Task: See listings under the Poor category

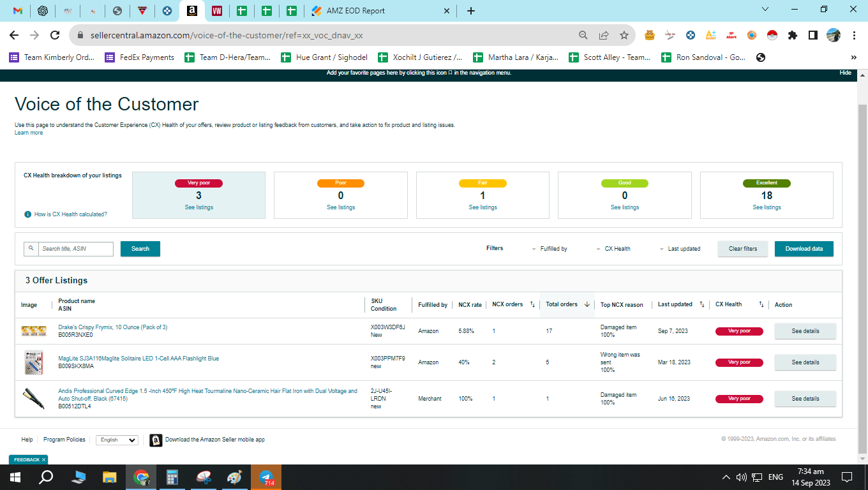Action: click(x=341, y=207)
